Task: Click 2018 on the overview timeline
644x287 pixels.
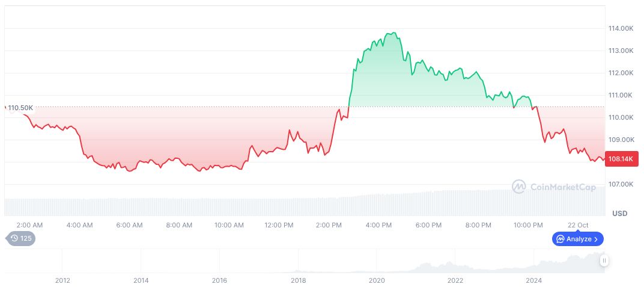Action: click(299, 280)
